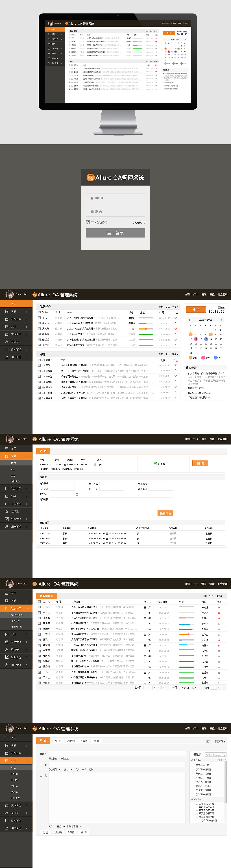Click the user icon in login 用户名 field
Screen dimensions: 231x868
92,198
